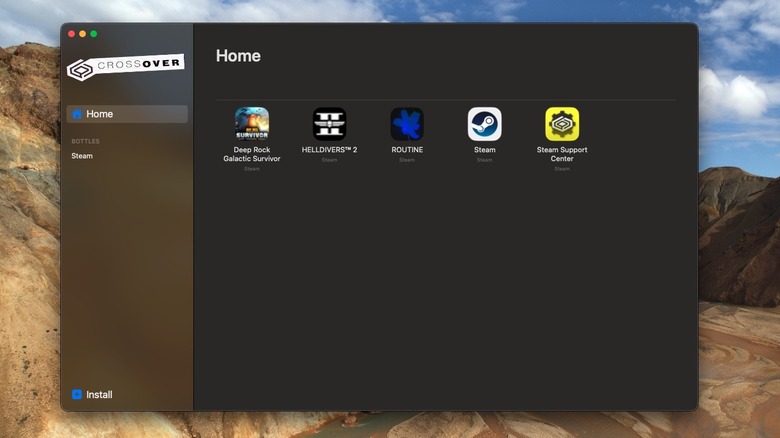Screen dimensions: 780x438
Task: Close the CrossOver window
Action: tap(72, 34)
